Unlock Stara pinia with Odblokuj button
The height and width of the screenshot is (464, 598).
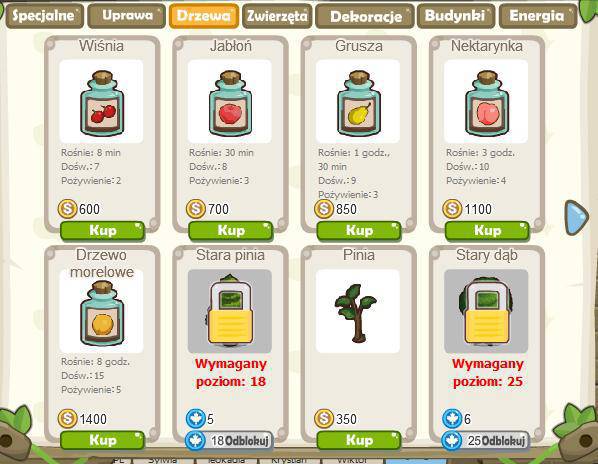[230, 441]
